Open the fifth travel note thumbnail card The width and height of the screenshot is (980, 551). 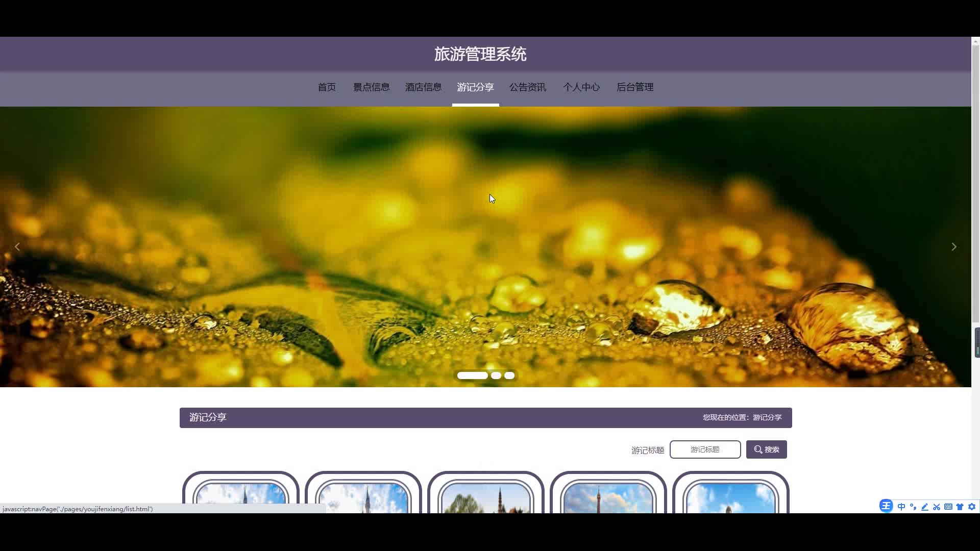[x=731, y=493]
